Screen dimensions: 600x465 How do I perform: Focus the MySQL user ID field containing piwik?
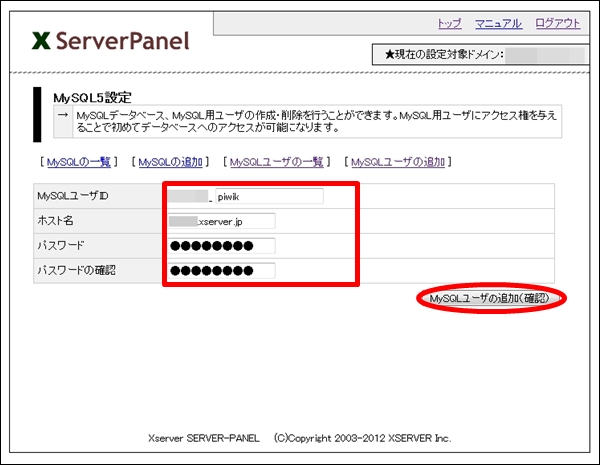click(x=269, y=196)
